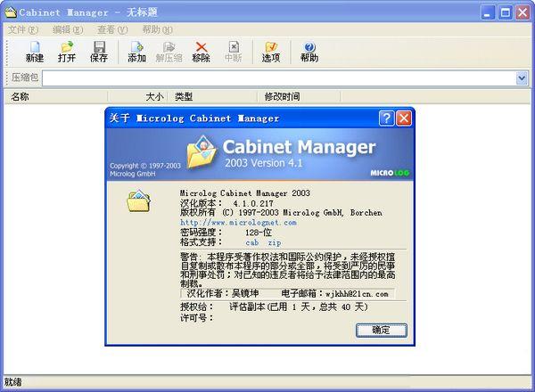Screen dimensions: 535x392
Task: Click the Cabinet Manager title bar app icon
Action: [11, 12]
